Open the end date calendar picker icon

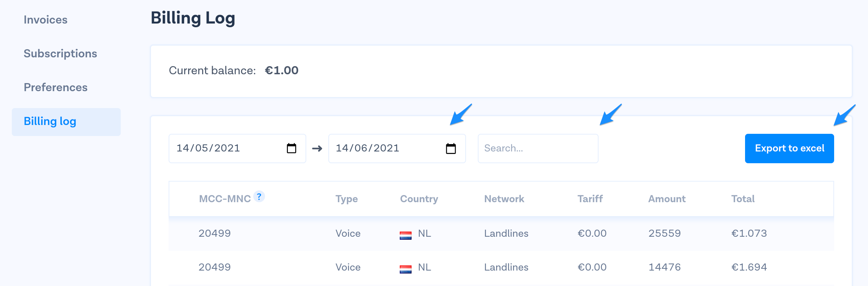tap(451, 149)
